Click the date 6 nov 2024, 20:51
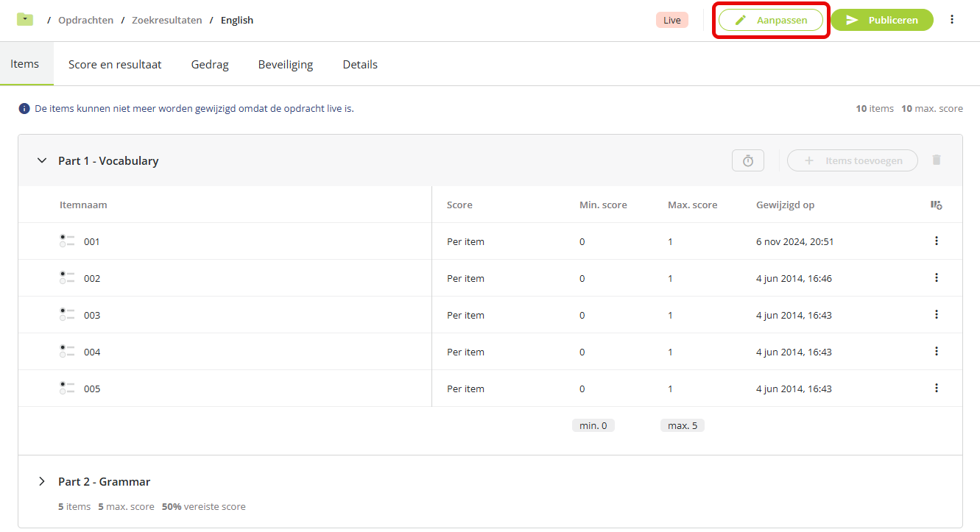 pos(794,241)
